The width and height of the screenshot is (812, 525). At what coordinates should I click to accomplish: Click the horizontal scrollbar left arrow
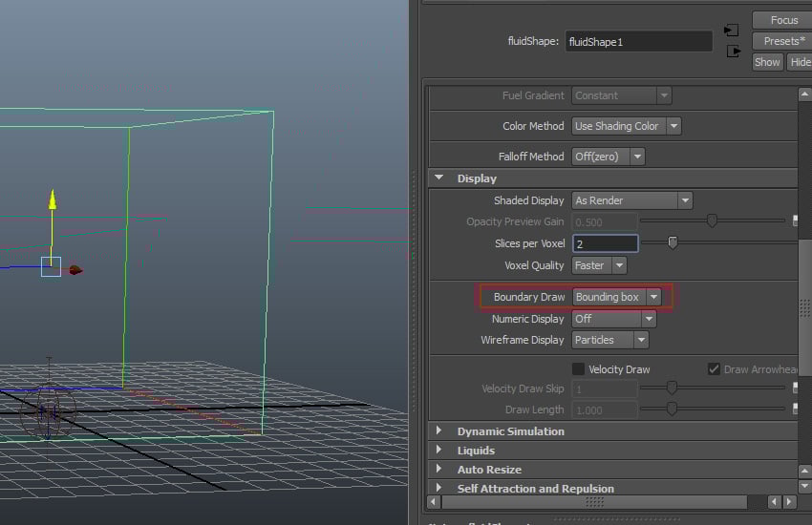click(436, 501)
